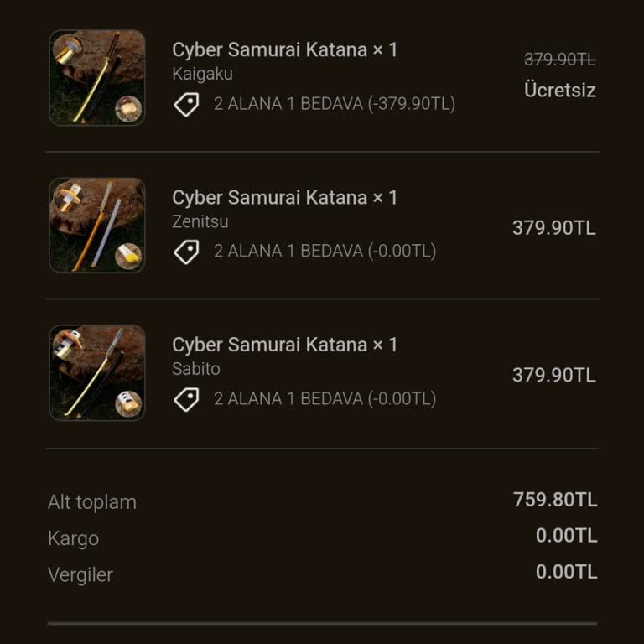This screenshot has height=644, width=644.
Task: Click the discount tag icon under Kaigaku
Action: 186,105
